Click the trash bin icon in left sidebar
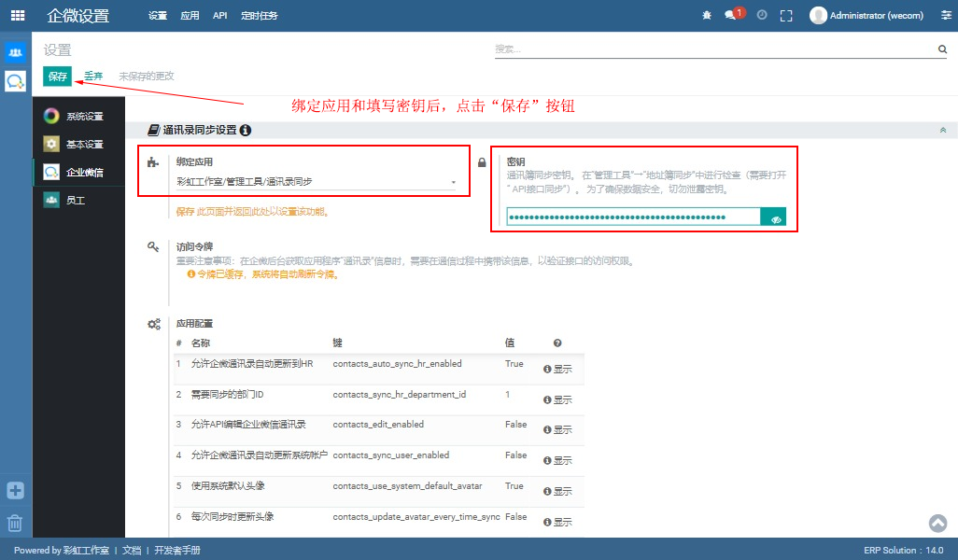The width and height of the screenshot is (958, 560). (x=15, y=523)
